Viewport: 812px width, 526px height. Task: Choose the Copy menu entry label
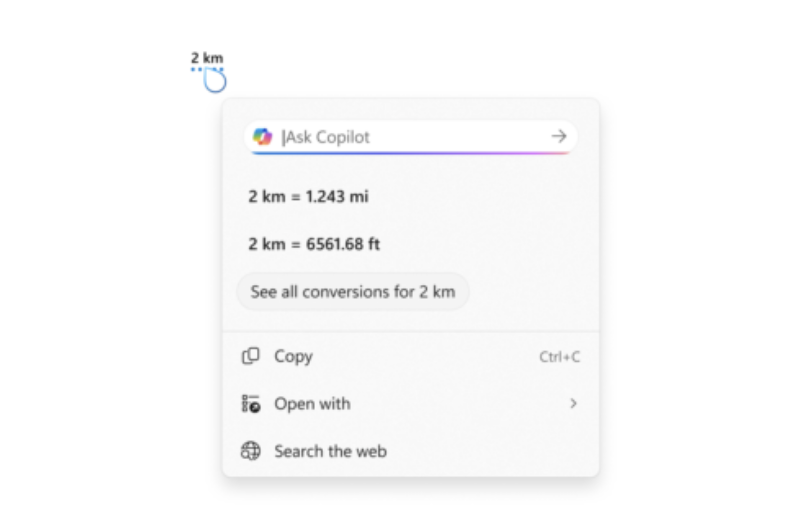coord(293,356)
